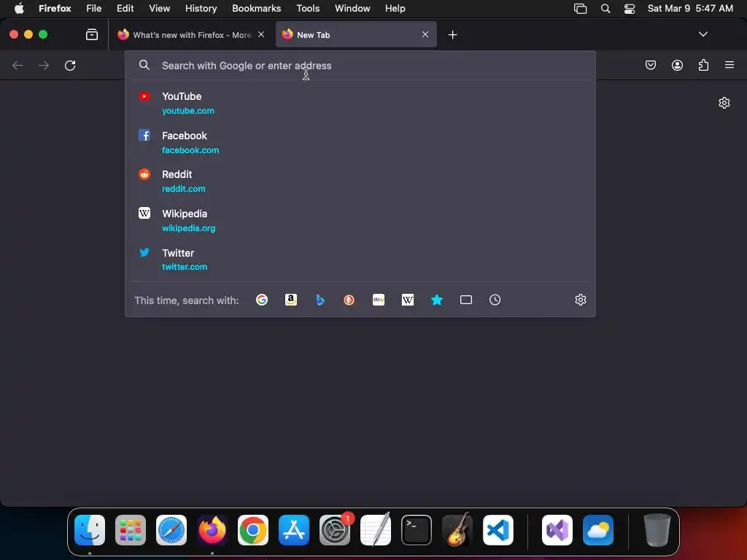
Task: Open the Edit menu
Action: pyautogui.click(x=125, y=8)
